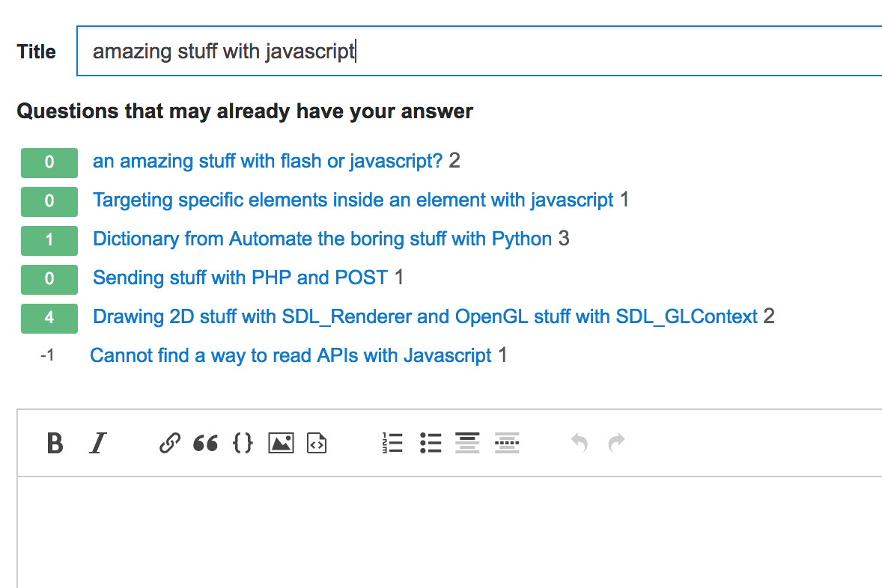The height and width of the screenshot is (588, 882).
Task: Open the code snippet tool icon
Action: tap(316, 443)
